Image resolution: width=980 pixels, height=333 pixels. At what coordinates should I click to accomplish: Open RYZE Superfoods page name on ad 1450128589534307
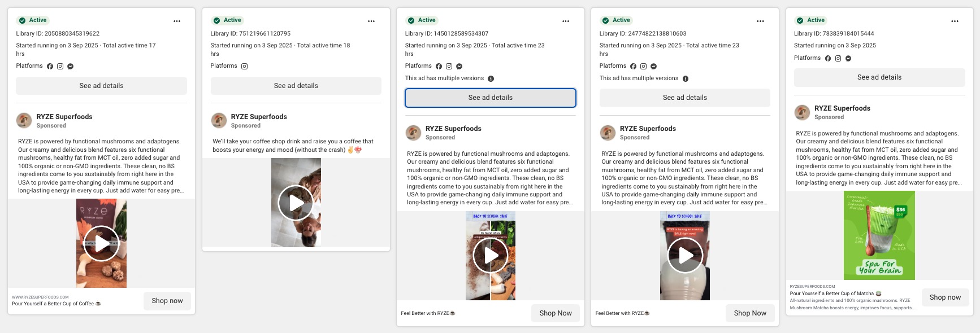click(x=453, y=129)
